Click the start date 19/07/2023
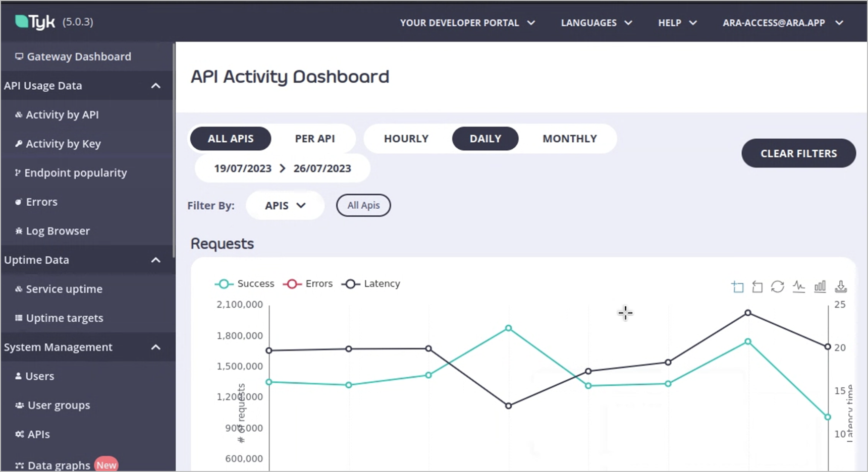Viewport: 868px width, 472px height. click(x=243, y=168)
